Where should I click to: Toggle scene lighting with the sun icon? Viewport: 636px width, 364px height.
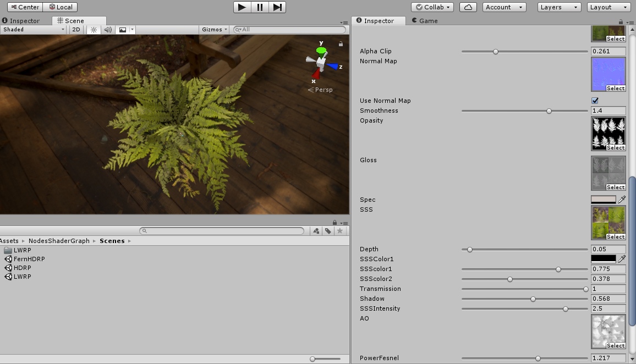click(92, 30)
